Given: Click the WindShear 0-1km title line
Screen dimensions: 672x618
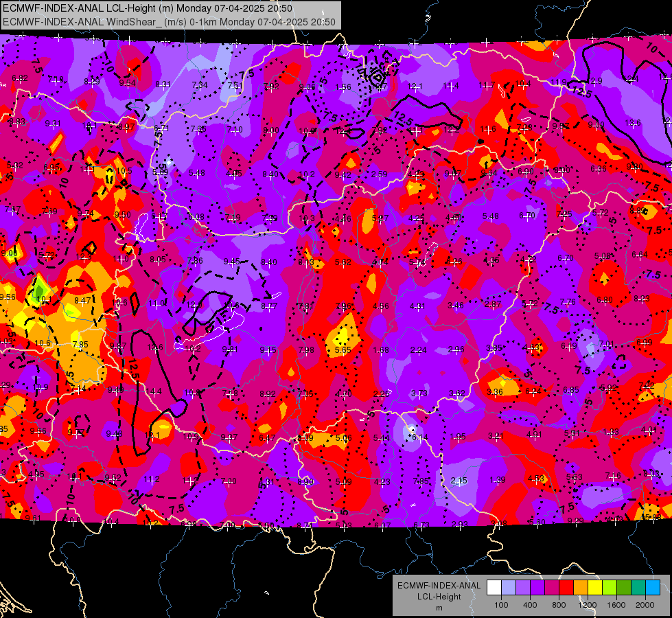Looking at the screenshot, I should point(169,22).
